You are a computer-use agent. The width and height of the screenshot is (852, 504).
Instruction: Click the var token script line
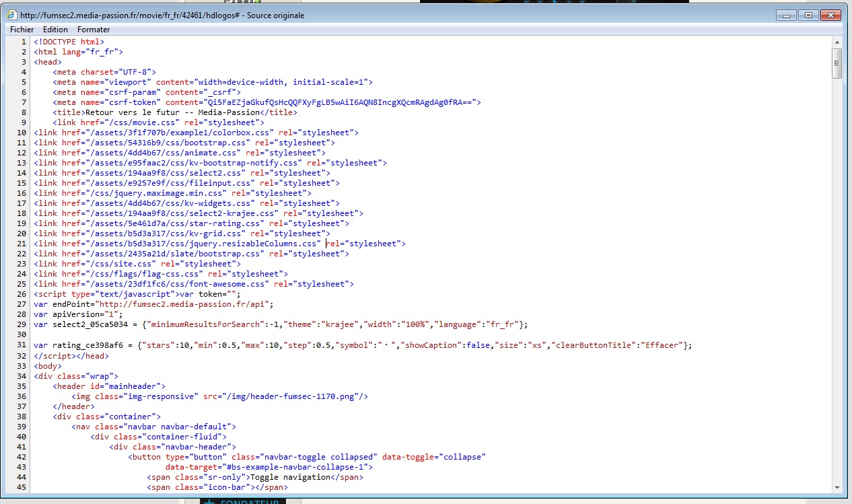tap(137, 294)
